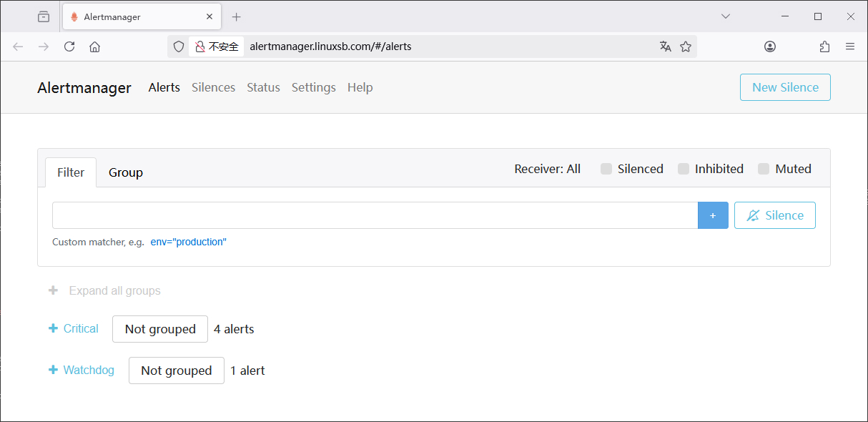The width and height of the screenshot is (868, 422).
Task: Toggle the Muted checkbox
Action: pos(764,169)
